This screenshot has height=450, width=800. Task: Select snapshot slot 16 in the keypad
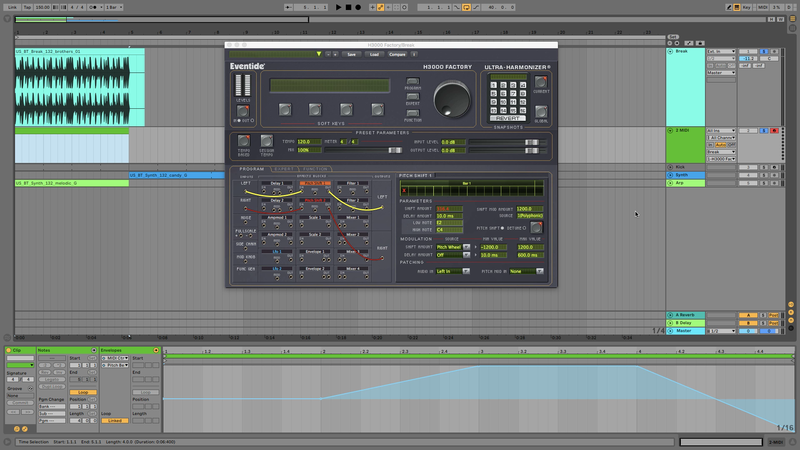tap(522, 110)
